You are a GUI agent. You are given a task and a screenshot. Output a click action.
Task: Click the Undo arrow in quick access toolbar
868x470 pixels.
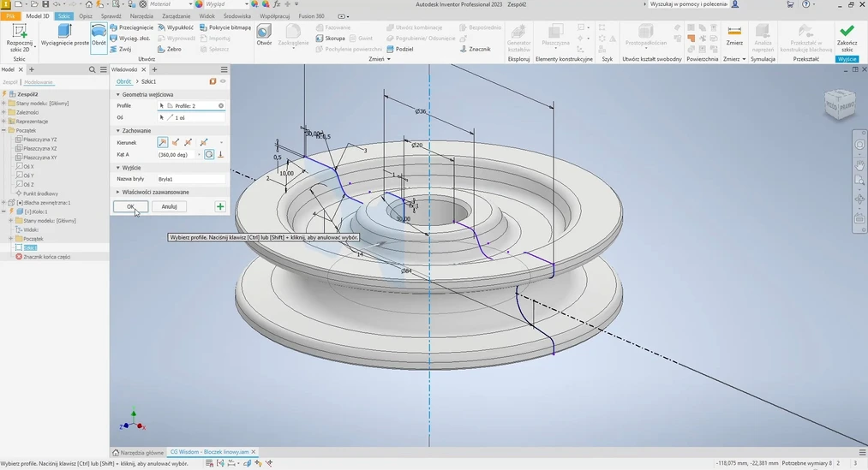click(x=57, y=4)
